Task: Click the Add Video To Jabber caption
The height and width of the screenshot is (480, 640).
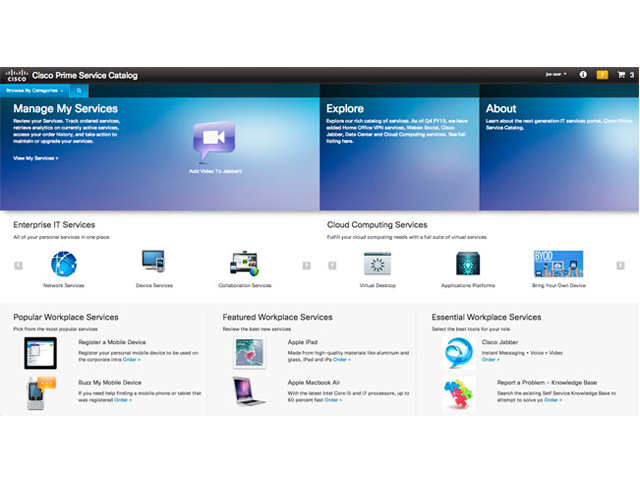Action: tap(215, 171)
